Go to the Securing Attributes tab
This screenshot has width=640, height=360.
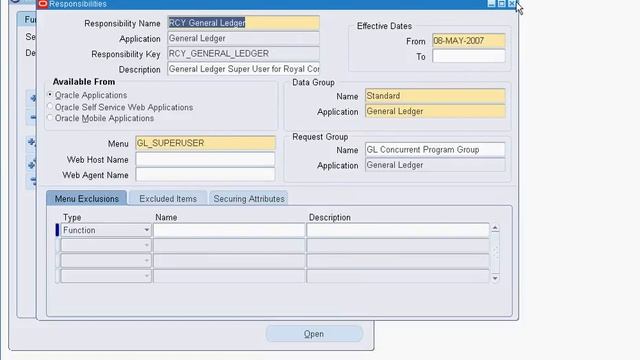(249, 198)
